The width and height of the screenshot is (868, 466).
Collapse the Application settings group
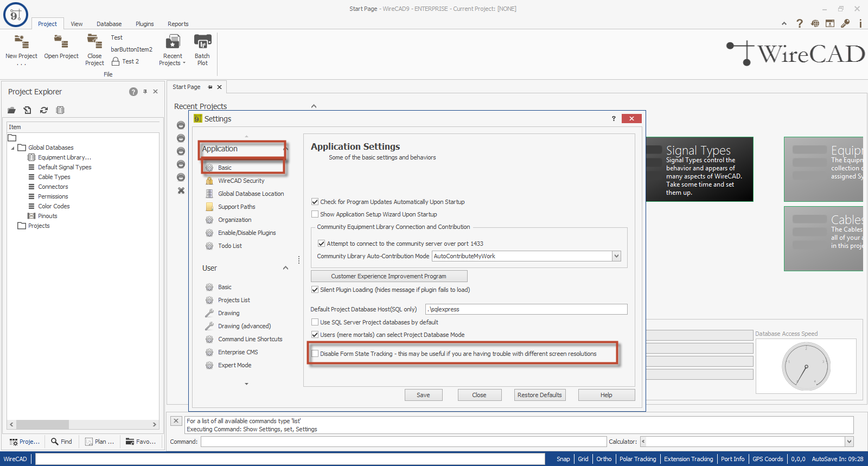[x=286, y=149]
